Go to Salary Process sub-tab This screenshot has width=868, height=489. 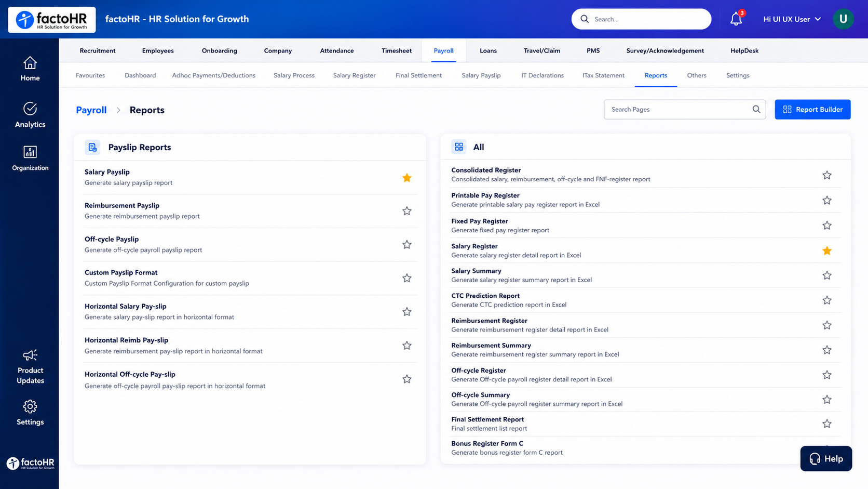294,75
